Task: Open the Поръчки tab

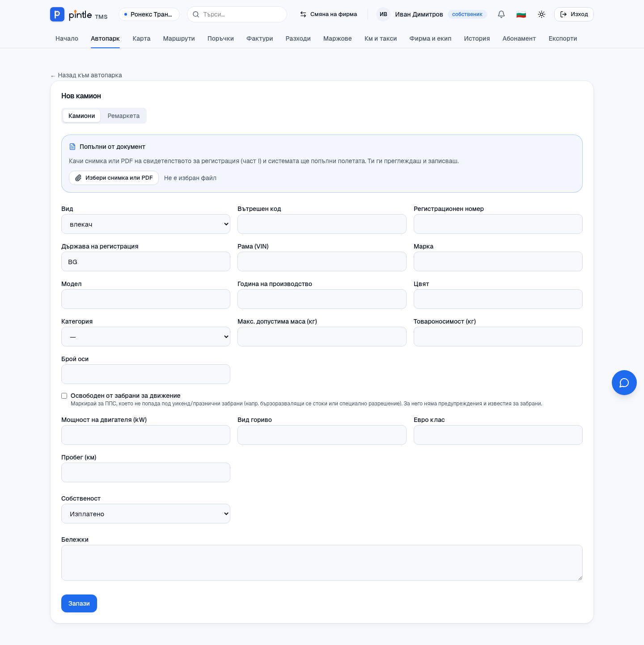Action: (220, 38)
